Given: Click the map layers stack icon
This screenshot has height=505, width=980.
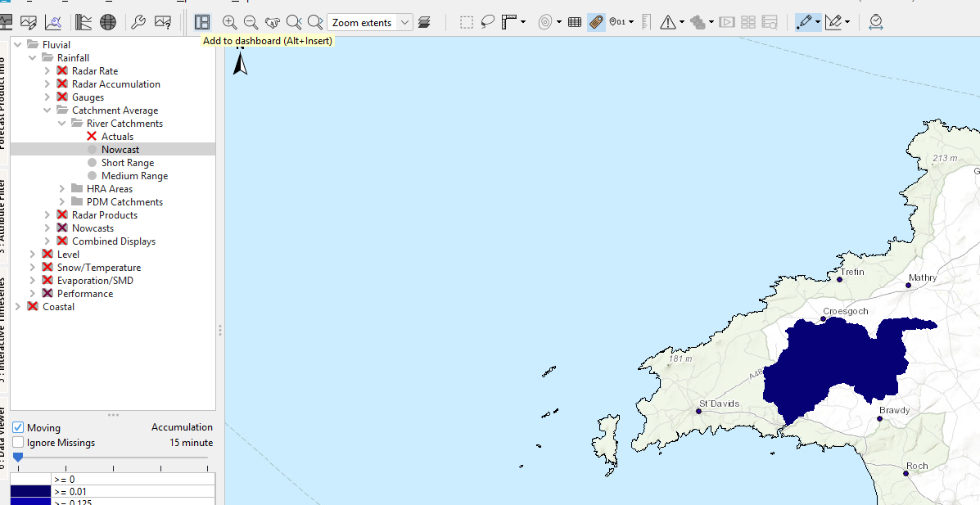Looking at the screenshot, I should point(424,22).
